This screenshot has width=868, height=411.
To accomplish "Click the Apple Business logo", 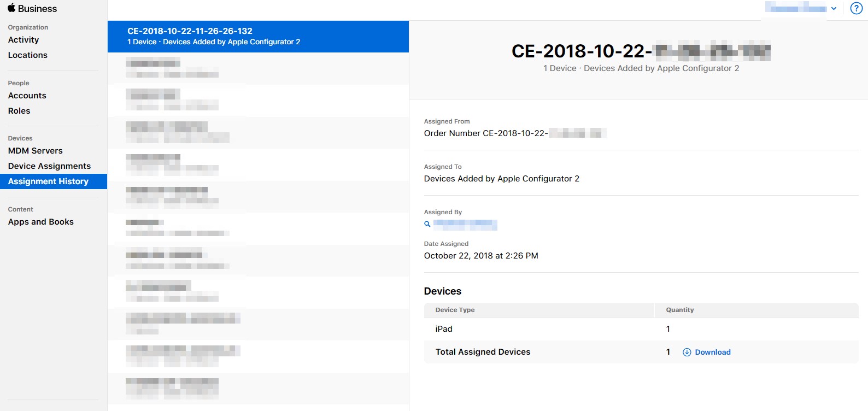I will tap(32, 9).
